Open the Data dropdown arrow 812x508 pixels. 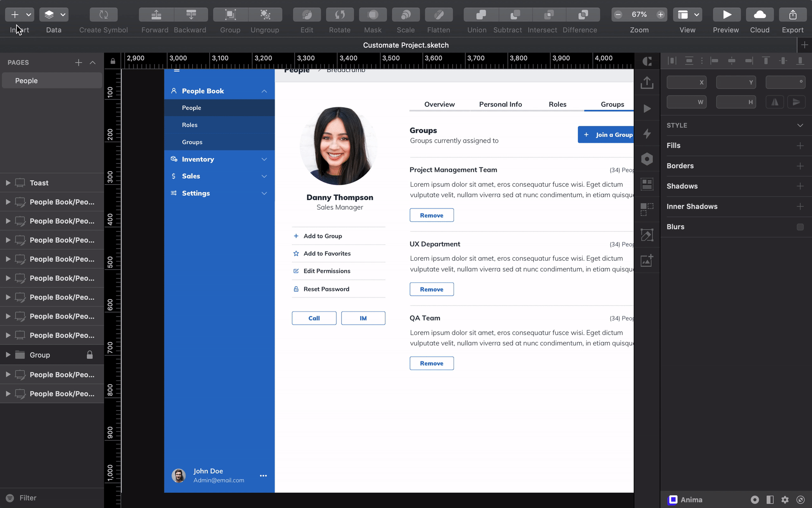(x=63, y=15)
